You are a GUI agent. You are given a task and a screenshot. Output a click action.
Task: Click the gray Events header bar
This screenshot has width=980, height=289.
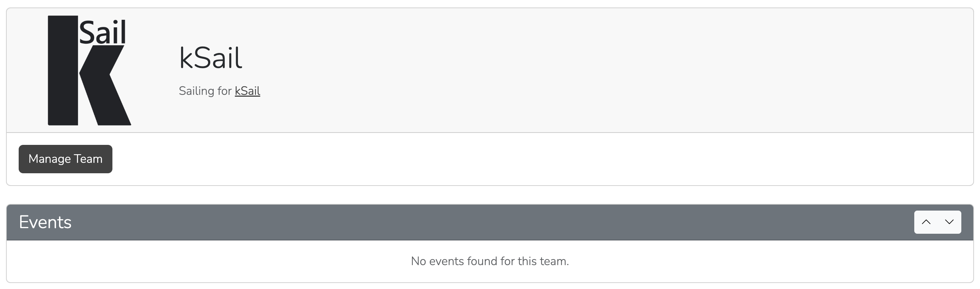point(456,222)
